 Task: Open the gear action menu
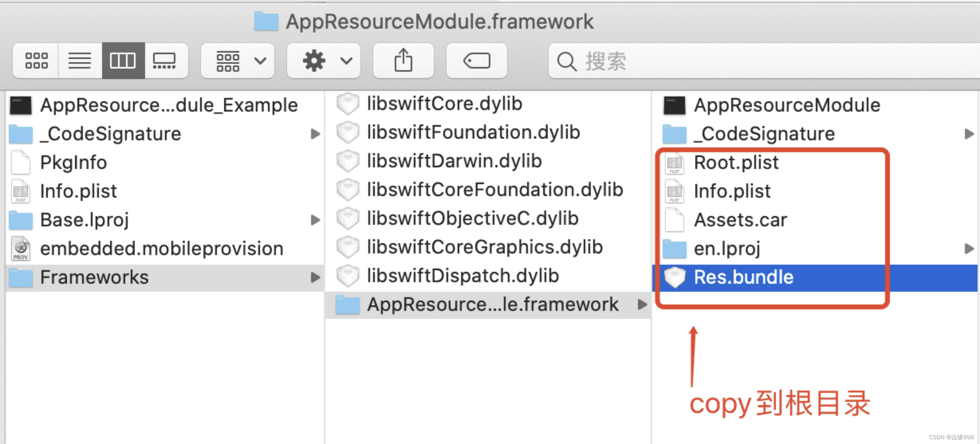324,61
